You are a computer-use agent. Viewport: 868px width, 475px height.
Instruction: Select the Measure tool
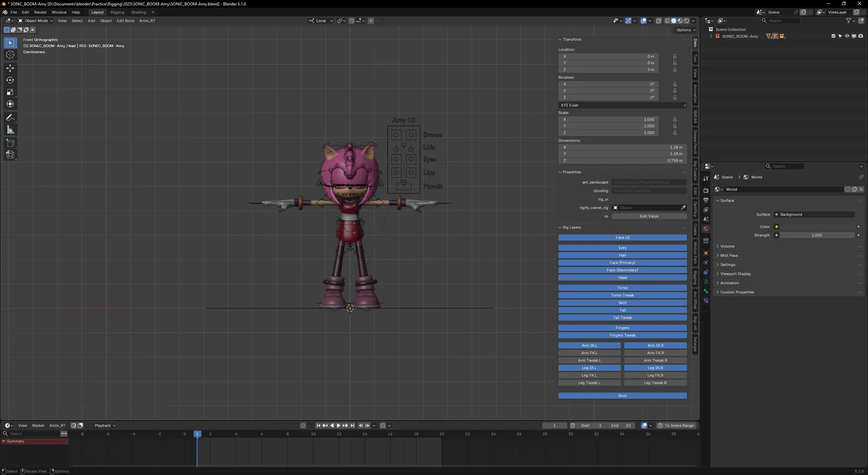pyautogui.click(x=10, y=129)
